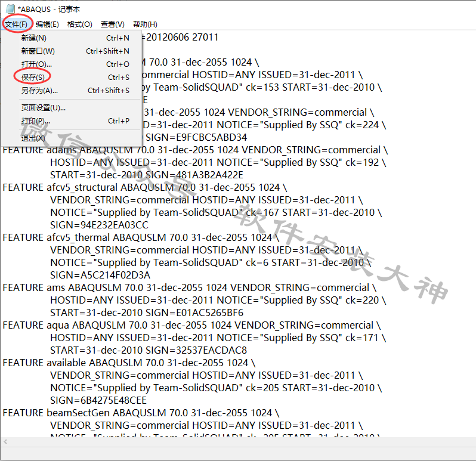Click the "FEATURE beamSectGen" line
Screen dimensions: 476x461
click(x=141, y=413)
